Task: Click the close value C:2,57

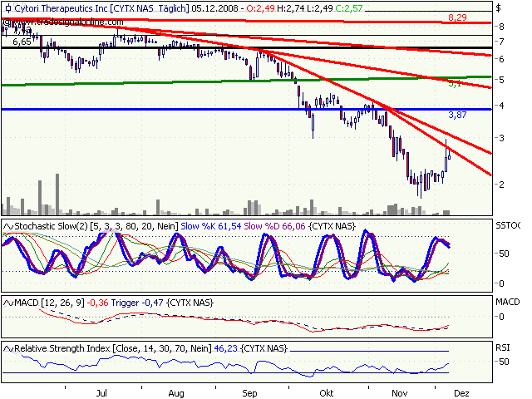Action: (349, 8)
